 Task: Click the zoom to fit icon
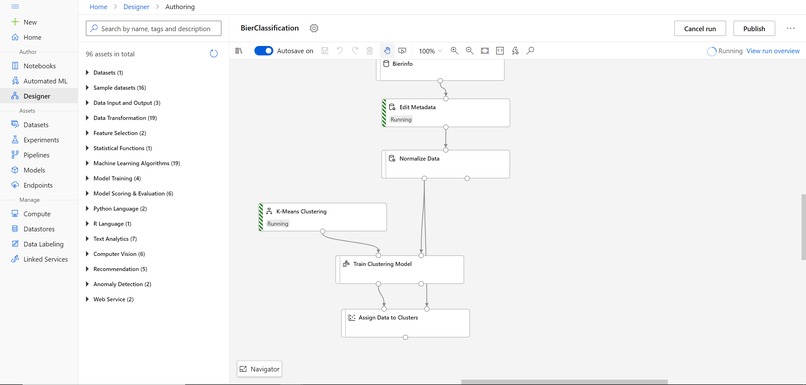[485, 51]
